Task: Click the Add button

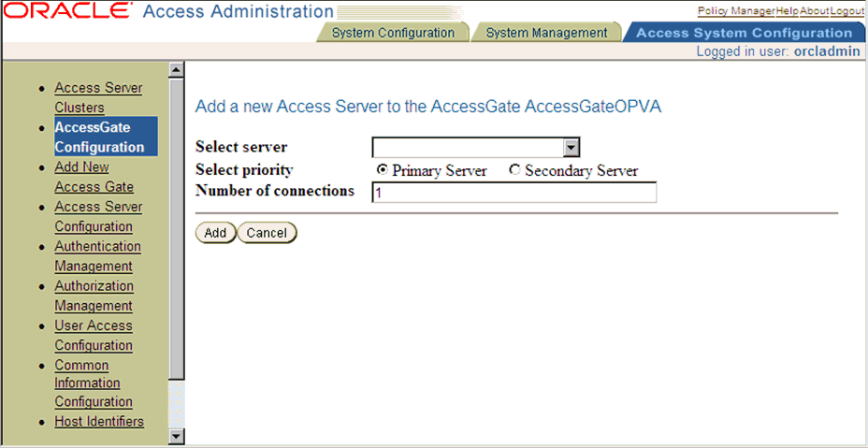Action: 215,233
